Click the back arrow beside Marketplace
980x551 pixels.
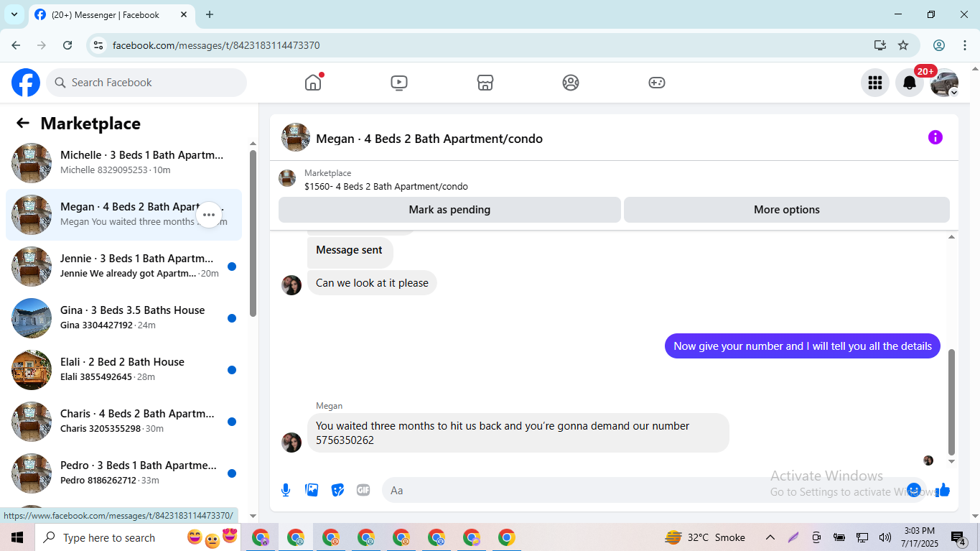point(23,123)
